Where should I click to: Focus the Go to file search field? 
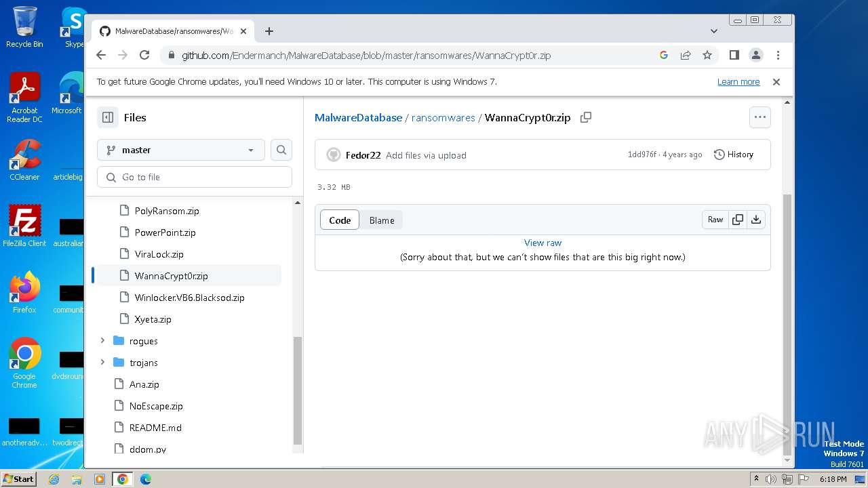pos(195,177)
